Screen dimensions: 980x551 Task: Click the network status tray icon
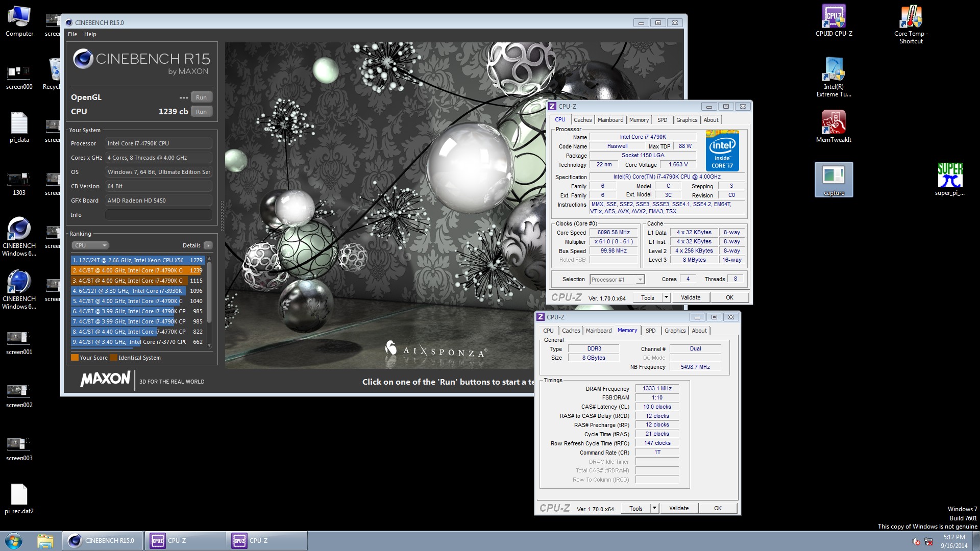[x=929, y=542]
